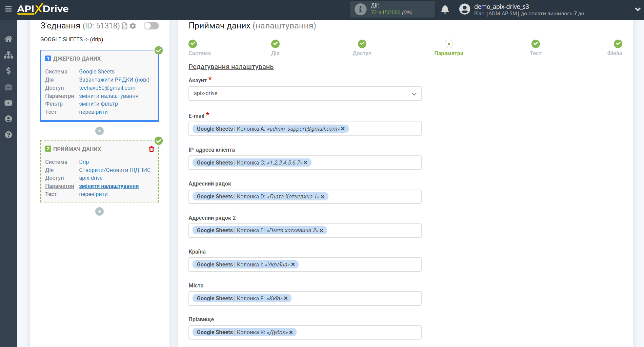Remove the Прізвище Колонка K tag
The width and height of the screenshot is (644, 347).
coord(291,332)
